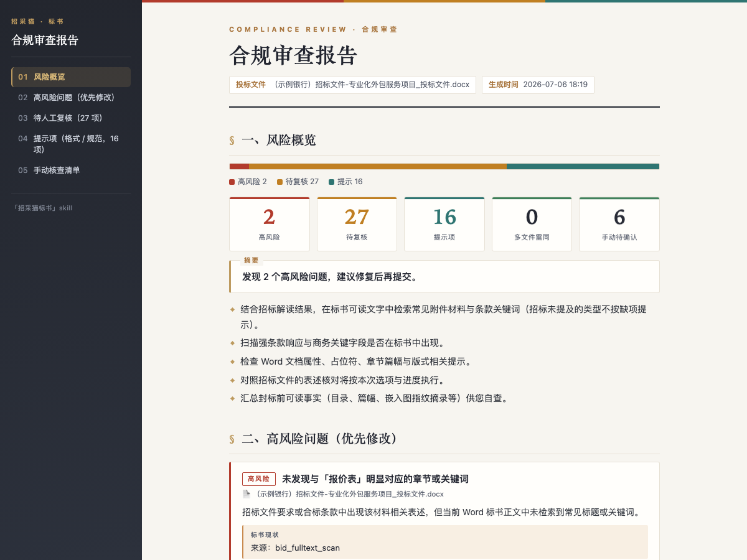The image size is (747, 560).
Task: Click the 摘要 label tag
Action: click(251, 260)
